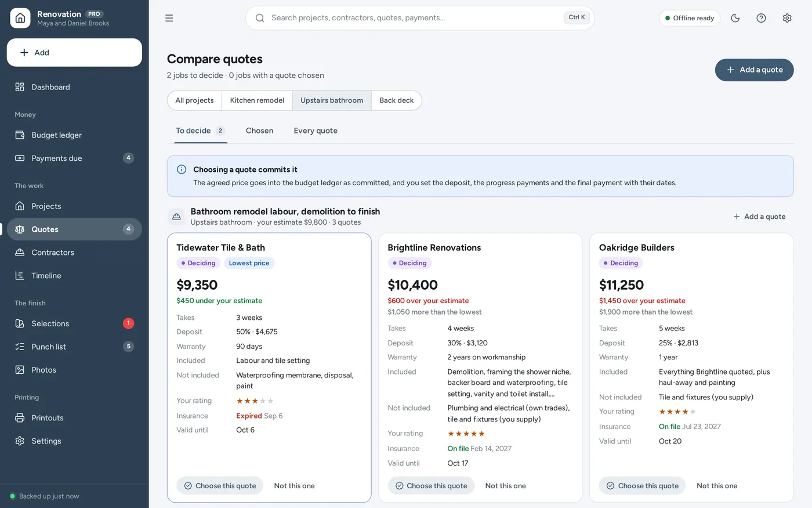The height and width of the screenshot is (508, 812).
Task: Click the Offline ready status pill
Action: (690, 18)
